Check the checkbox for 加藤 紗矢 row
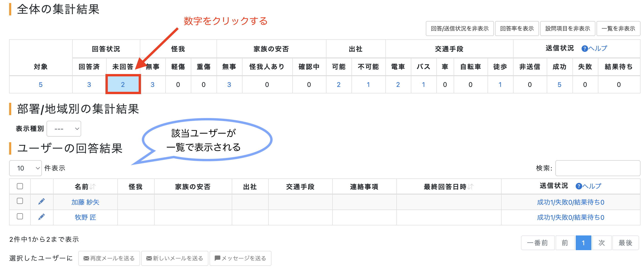Screen dimensions: 644x270 [x=20, y=201]
